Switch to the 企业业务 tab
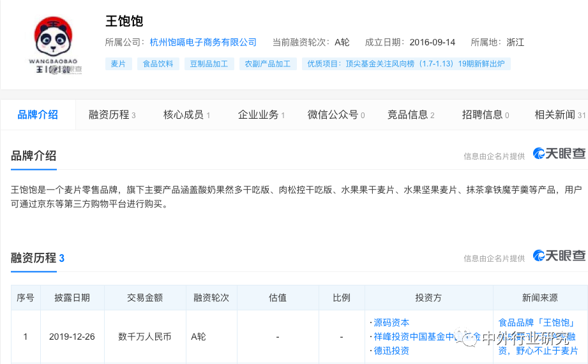 pos(261,115)
